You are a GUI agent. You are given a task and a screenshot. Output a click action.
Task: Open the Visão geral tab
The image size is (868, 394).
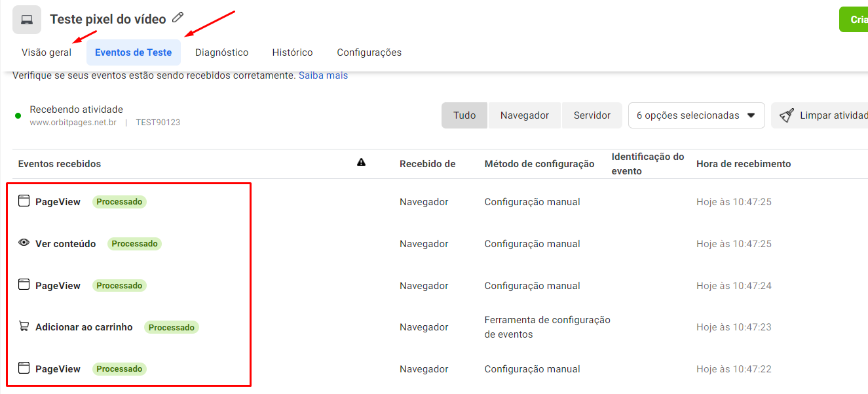[x=47, y=52]
